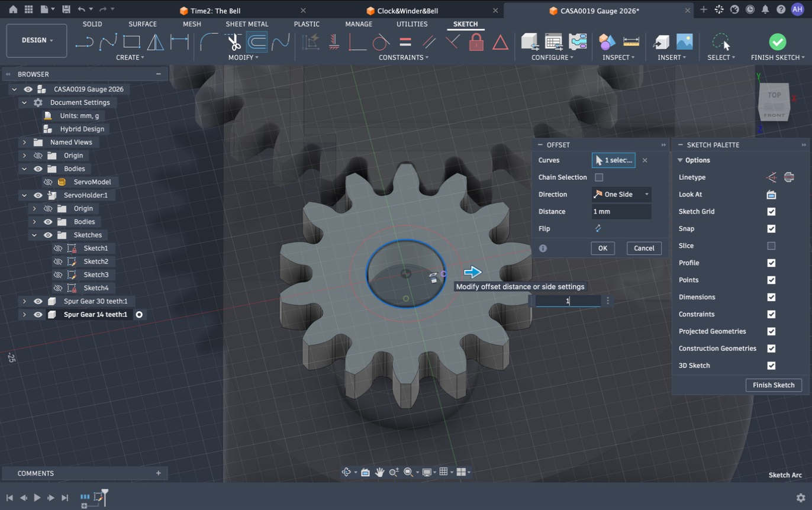This screenshot has width=812, height=510.
Task: Expand the Named Views folder
Action: coord(24,143)
